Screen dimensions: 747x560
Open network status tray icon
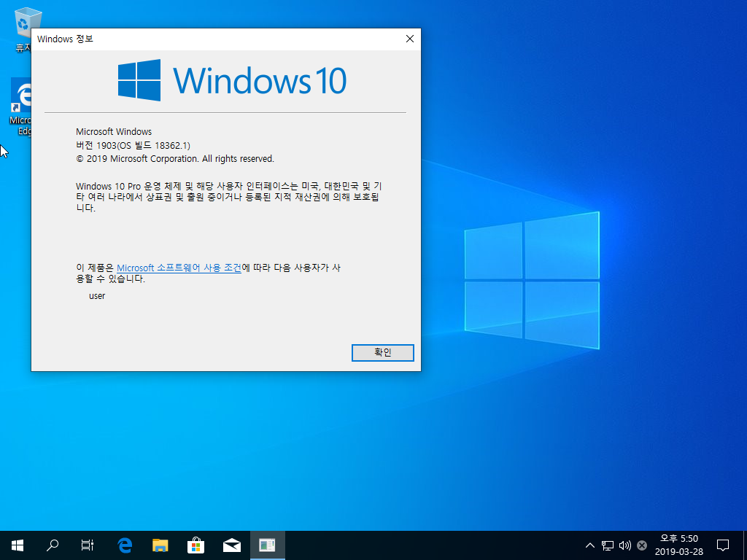point(608,545)
